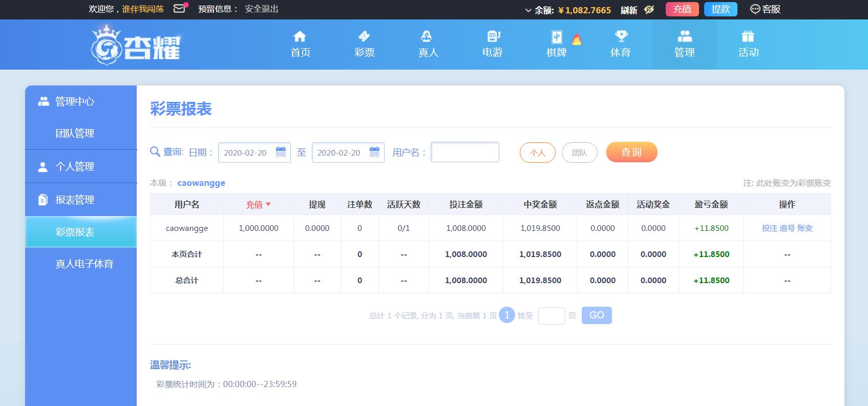Click the 客服 customer service link
The image size is (868, 406).
tap(765, 9)
